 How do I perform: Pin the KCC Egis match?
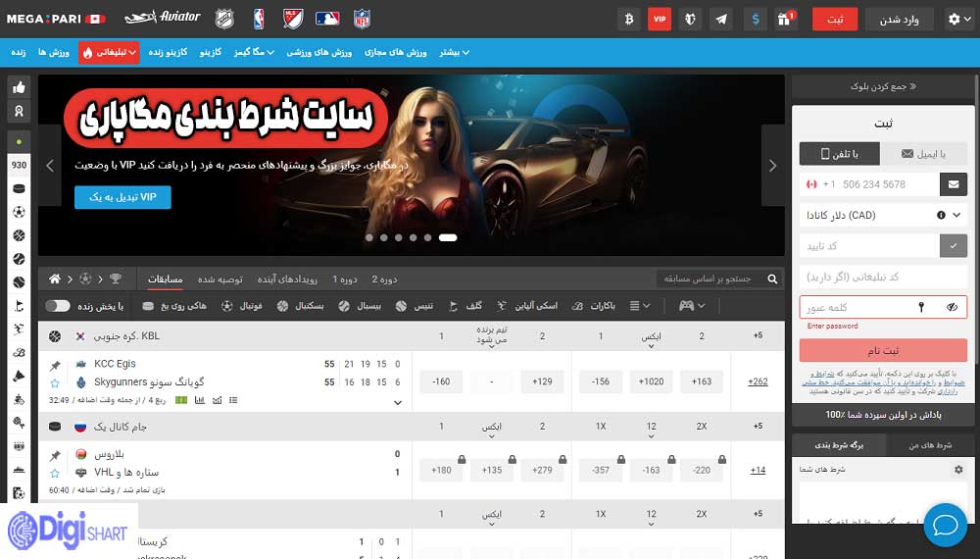55,365
